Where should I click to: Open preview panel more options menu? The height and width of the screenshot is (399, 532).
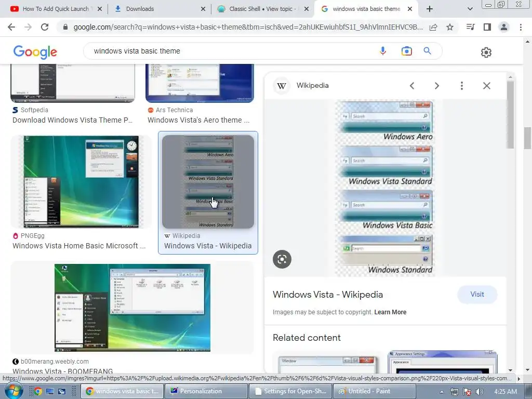[462, 86]
